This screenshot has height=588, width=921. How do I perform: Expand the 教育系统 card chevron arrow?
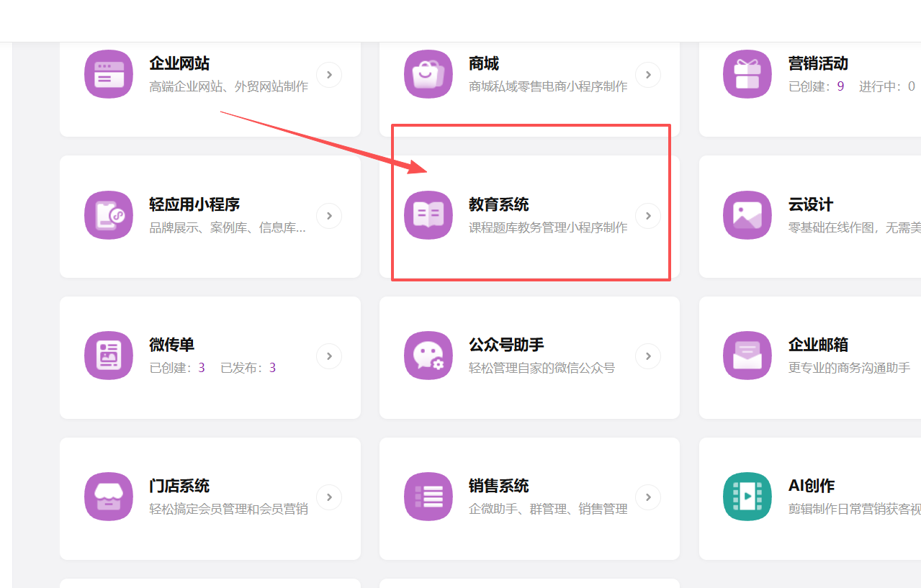point(648,215)
